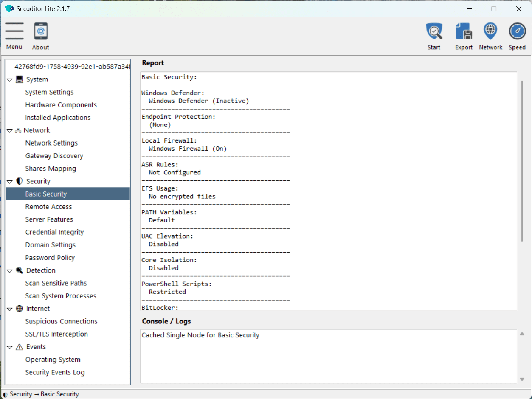532x399 pixels.
Task: Collapse the System tree node
Action: 10,80
